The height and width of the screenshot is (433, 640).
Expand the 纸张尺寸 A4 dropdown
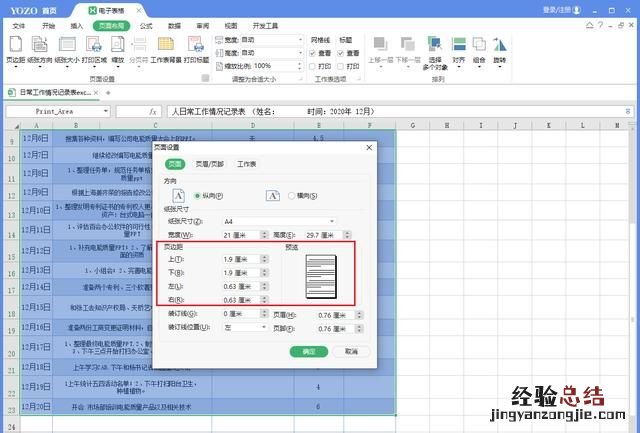click(x=332, y=221)
